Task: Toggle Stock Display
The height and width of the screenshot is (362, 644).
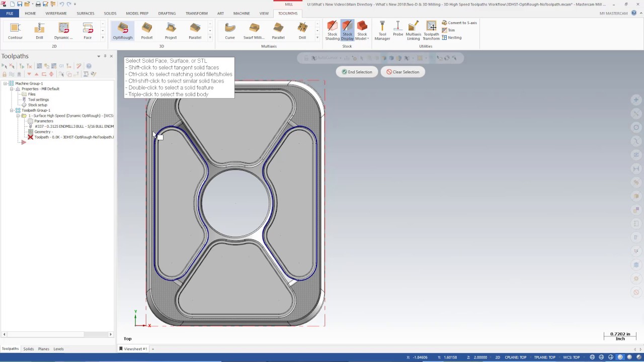Action: tap(347, 31)
